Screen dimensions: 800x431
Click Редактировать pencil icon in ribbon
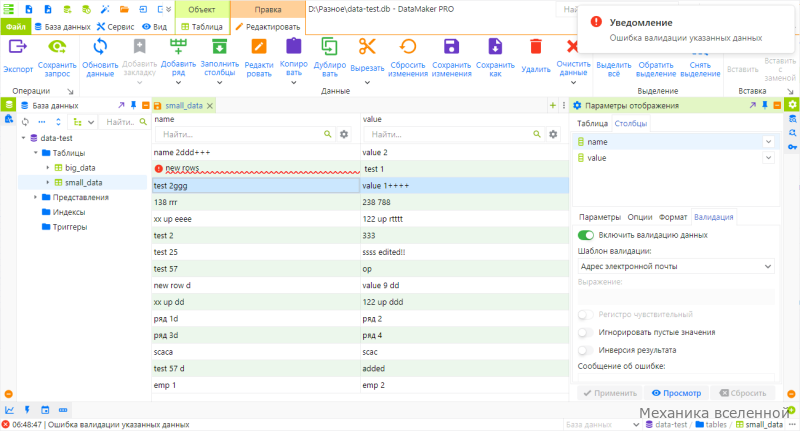tap(259, 47)
